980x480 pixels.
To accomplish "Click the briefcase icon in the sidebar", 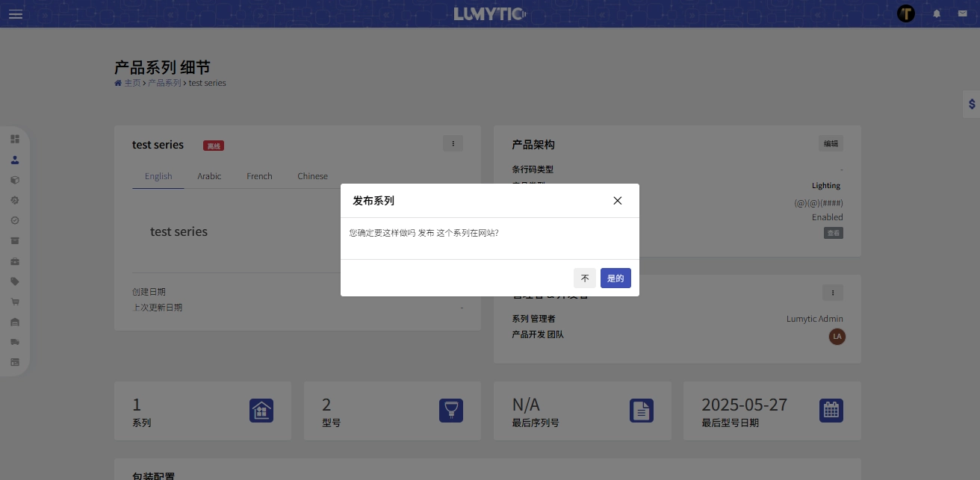I will coord(15,261).
